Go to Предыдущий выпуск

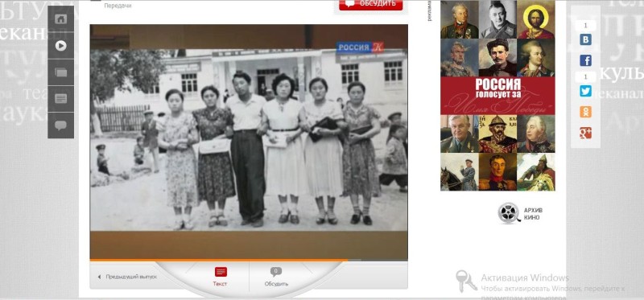coord(127,277)
